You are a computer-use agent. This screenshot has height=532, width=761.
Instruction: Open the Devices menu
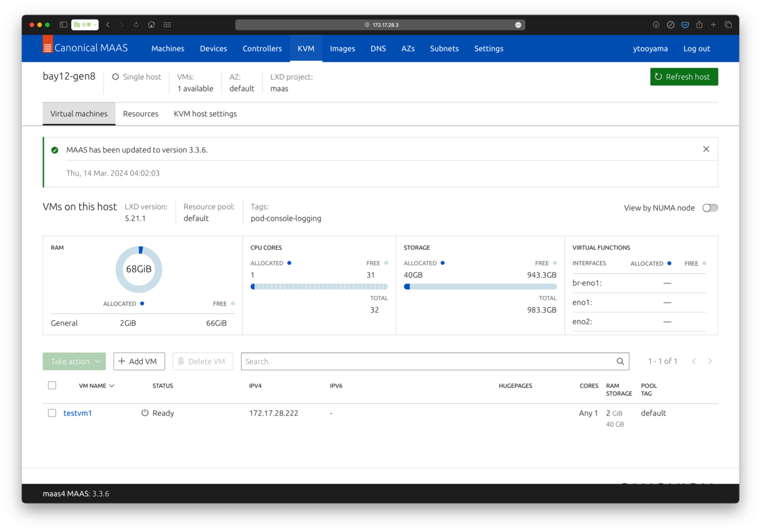click(x=213, y=48)
